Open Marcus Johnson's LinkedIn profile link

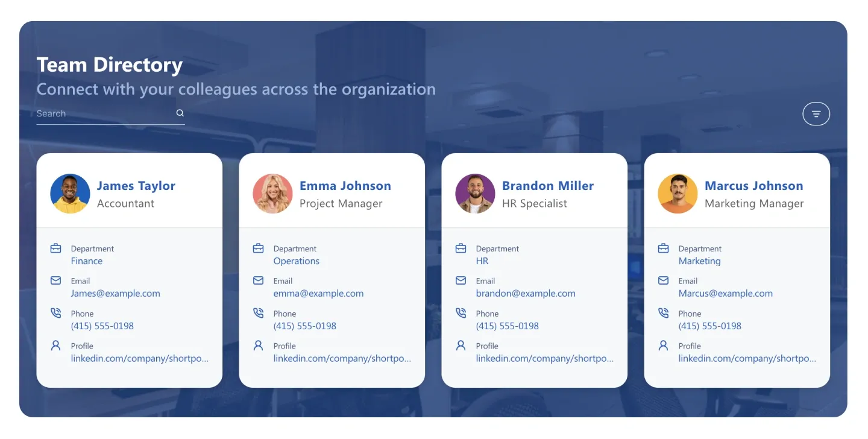pos(747,358)
